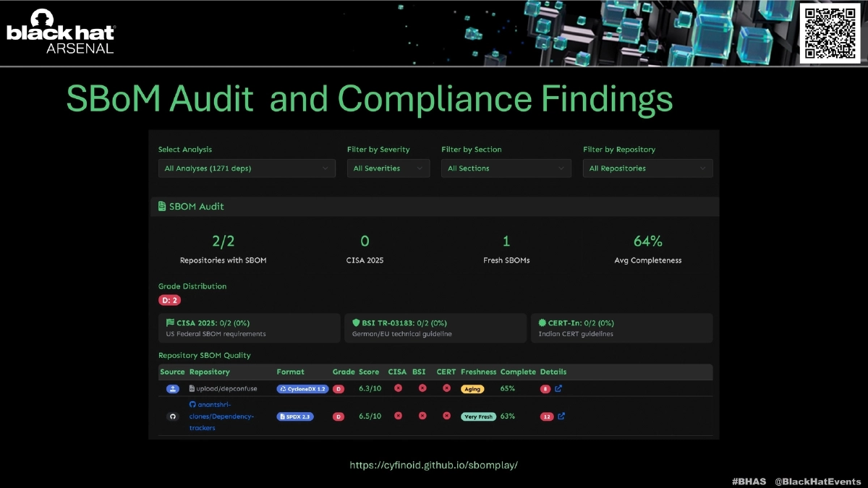
Task: Click the QR code in top corner
Action: [x=829, y=32]
